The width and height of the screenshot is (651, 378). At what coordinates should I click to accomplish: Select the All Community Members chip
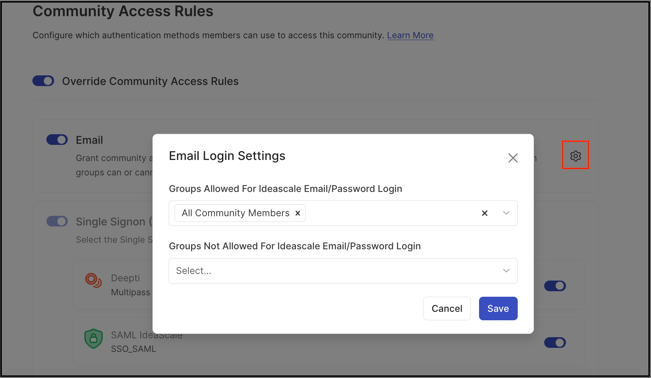click(235, 213)
